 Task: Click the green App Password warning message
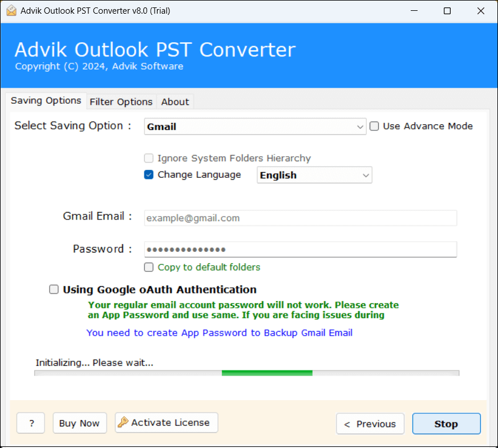point(243,310)
